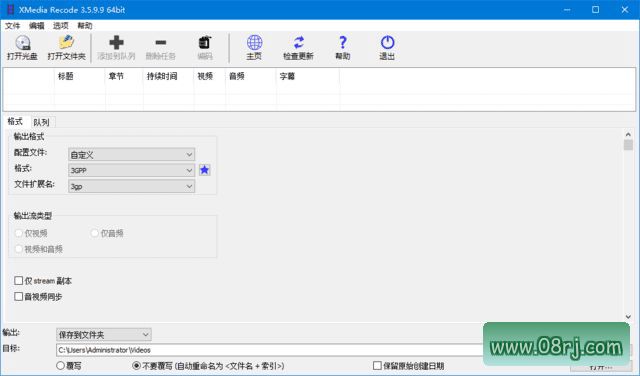
Task: Expand the profile (配置文件) dropdown showing 自定义
Action: click(131, 155)
